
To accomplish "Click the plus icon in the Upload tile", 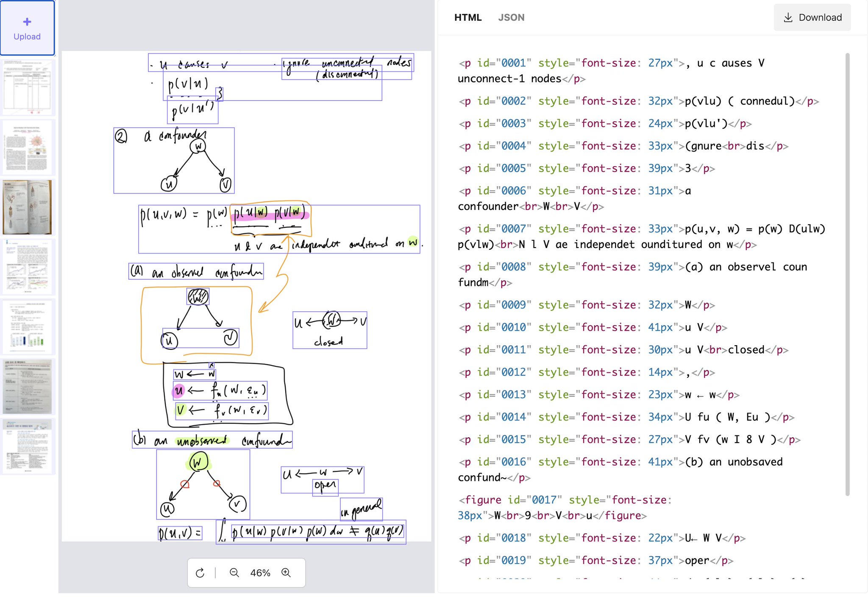I will [27, 22].
